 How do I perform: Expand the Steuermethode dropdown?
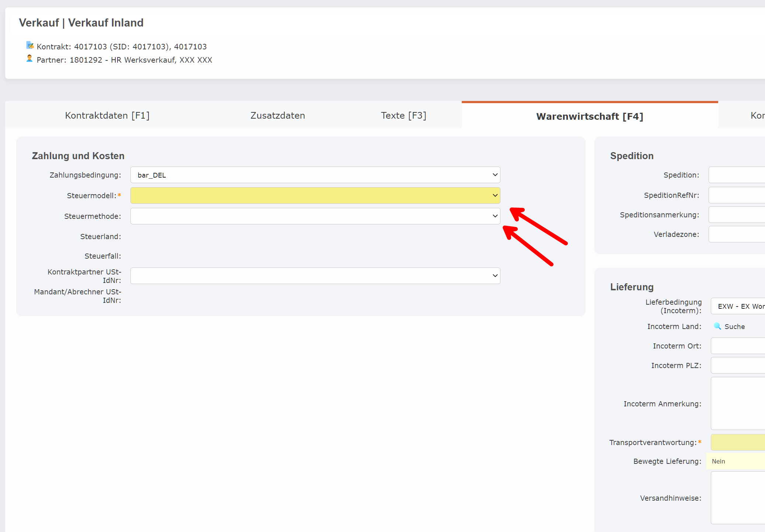click(x=315, y=216)
